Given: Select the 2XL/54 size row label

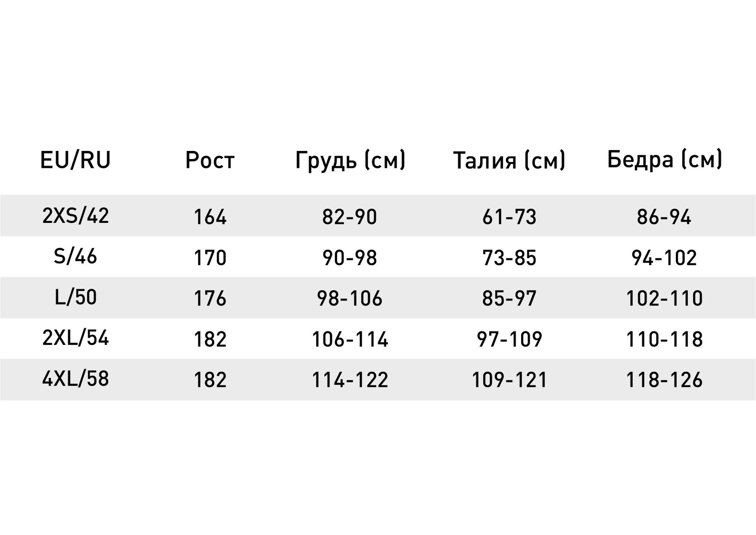Looking at the screenshot, I should 76,338.
